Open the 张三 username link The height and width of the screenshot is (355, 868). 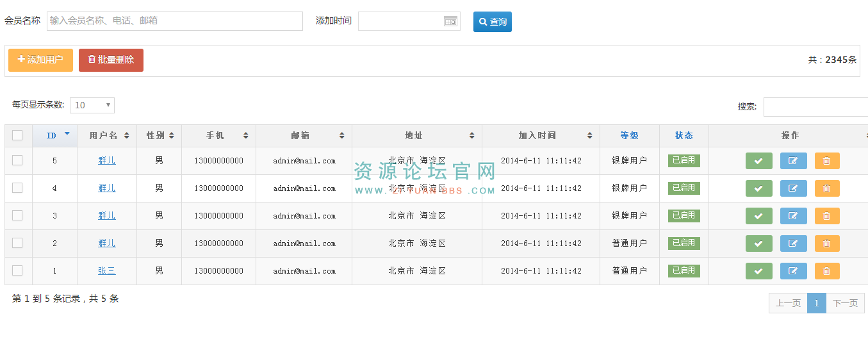point(107,271)
